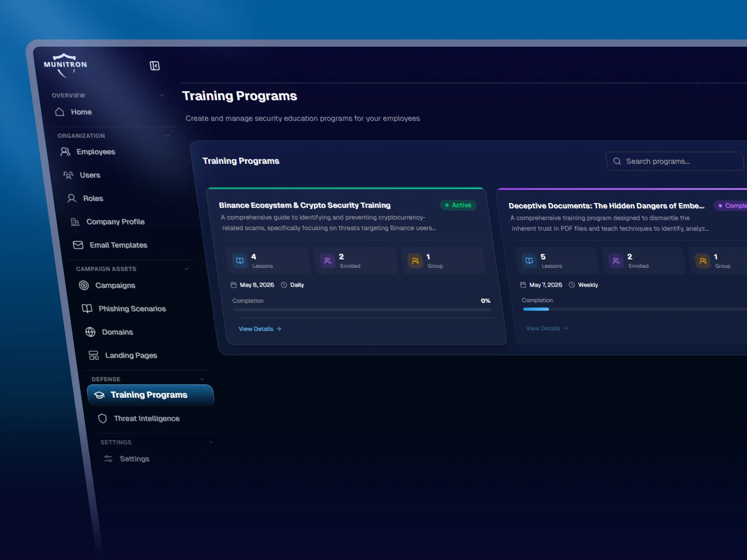The width and height of the screenshot is (747, 560).
Task: Click the Settings sliders icon
Action: (108, 459)
